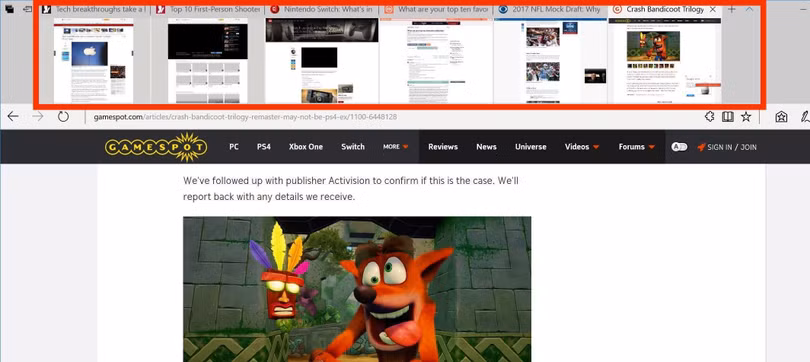The width and height of the screenshot is (810, 362).
Task: Expand the Forums dropdown
Action: point(636,147)
